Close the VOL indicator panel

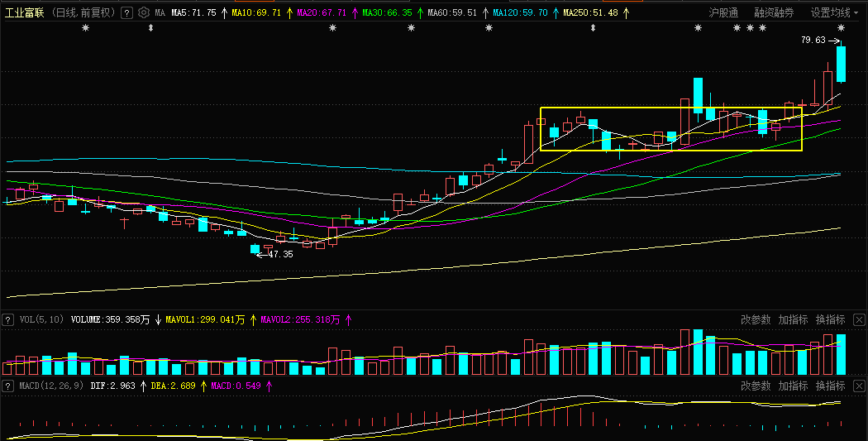click(859, 319)
